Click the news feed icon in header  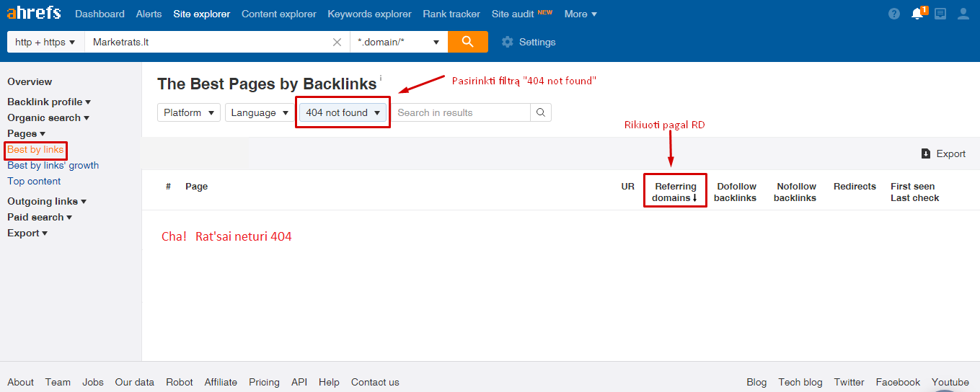[x=940, y=14]
